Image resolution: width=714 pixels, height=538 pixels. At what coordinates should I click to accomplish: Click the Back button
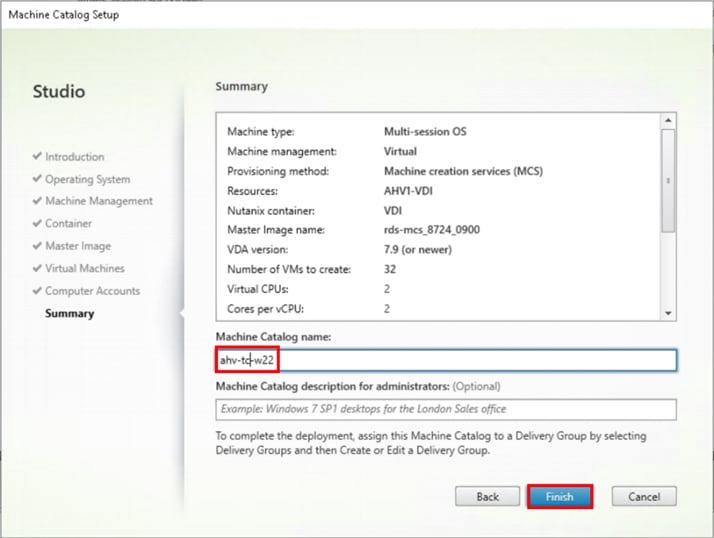point(487,496)
